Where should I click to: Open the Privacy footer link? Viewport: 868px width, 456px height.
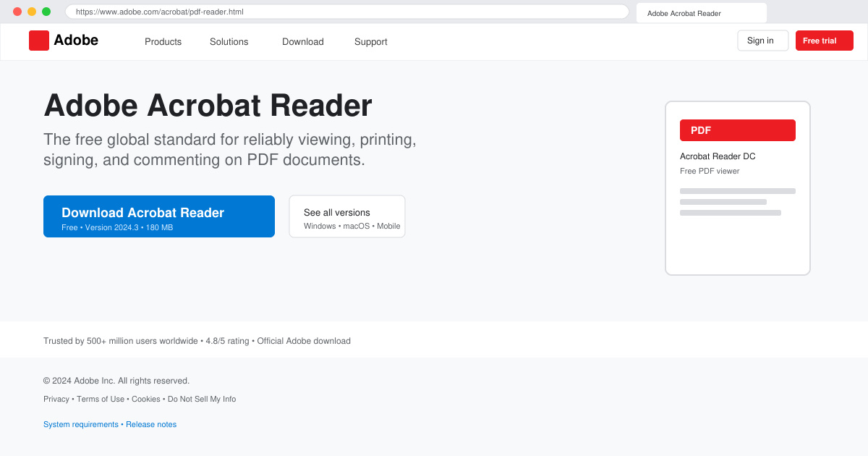tap(56, 399)
